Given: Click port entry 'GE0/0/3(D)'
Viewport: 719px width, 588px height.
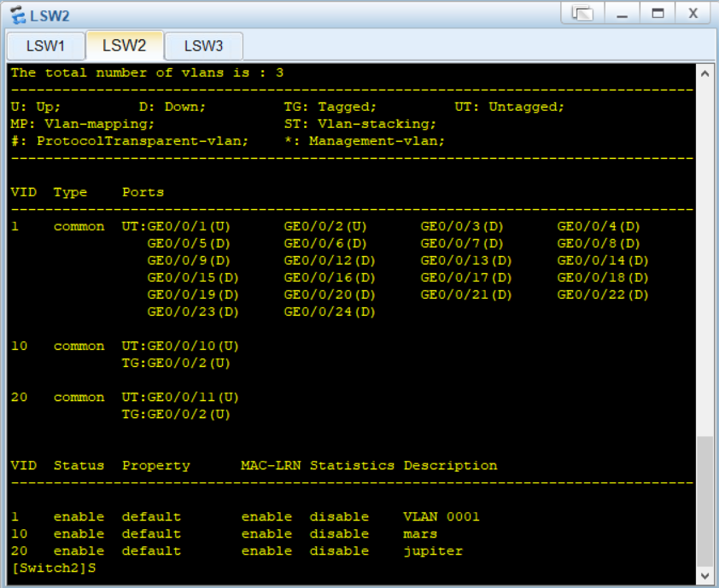Looking at the screenshot, I should (462, 226).
